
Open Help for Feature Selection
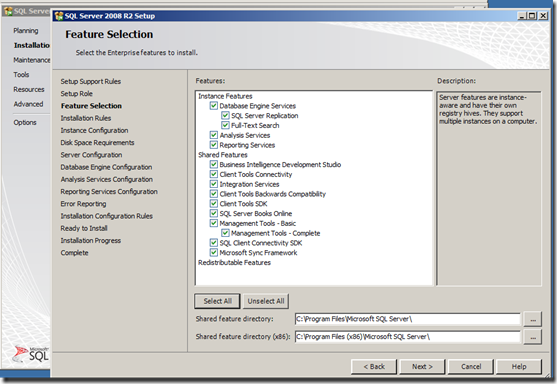pyautogui.click(x=519, y=367)
